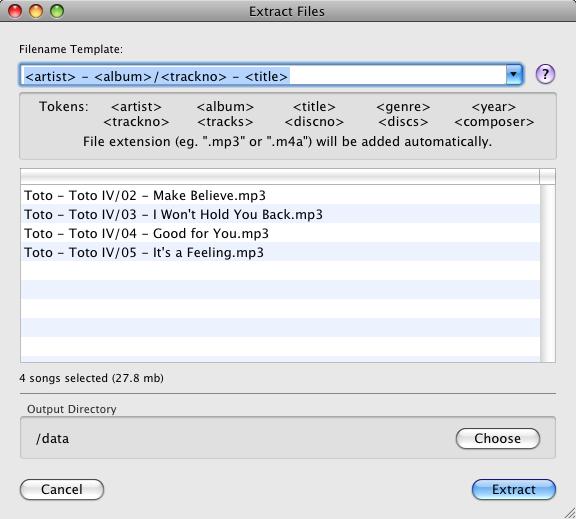576x519 pixels.
Task: Insert the <trackno> token
Action: pyautogui.click(x=136, y=122)
